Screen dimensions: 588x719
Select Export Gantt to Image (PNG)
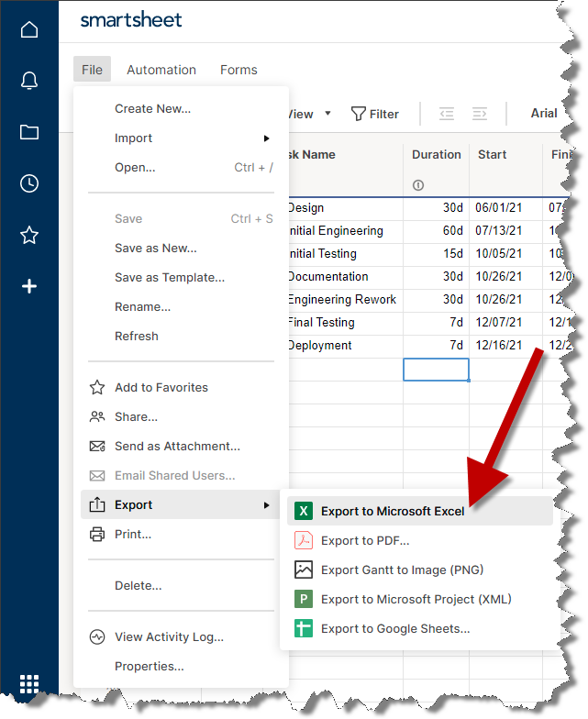[x=420, y=570]
